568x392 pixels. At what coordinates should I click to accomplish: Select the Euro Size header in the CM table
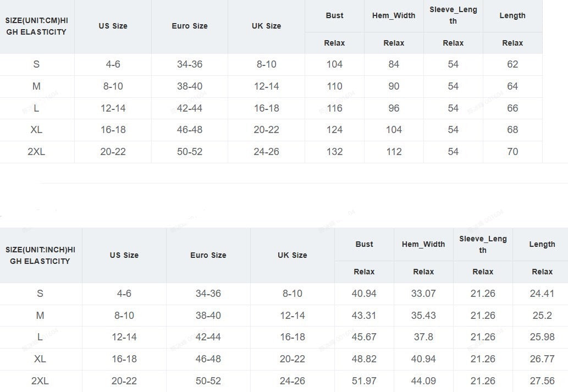pyautogui.click(x=190, y=26)
